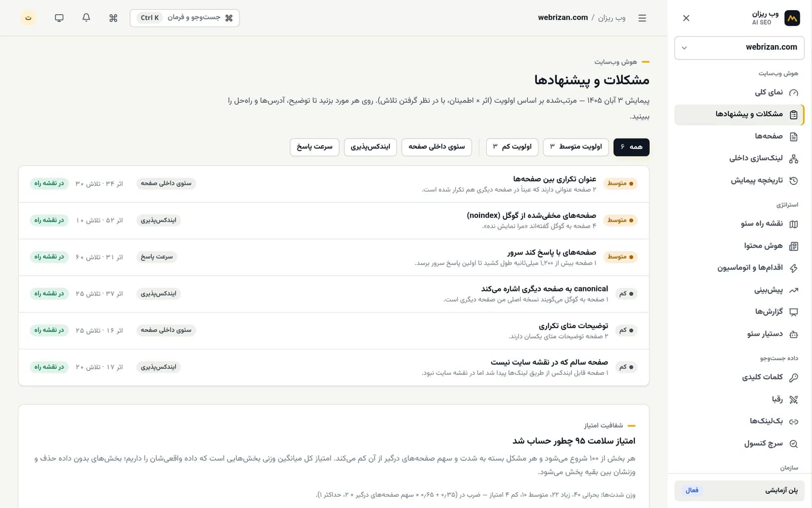This screenshot has height=508, width=812.
Task: Open the notifications bell
Action: [x=86, y=18]
